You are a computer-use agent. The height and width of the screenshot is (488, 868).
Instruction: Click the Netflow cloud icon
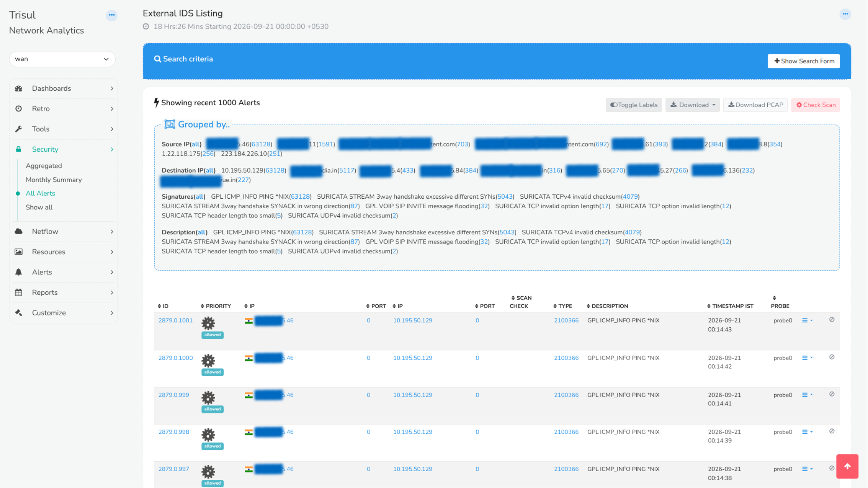pos(18,231)
